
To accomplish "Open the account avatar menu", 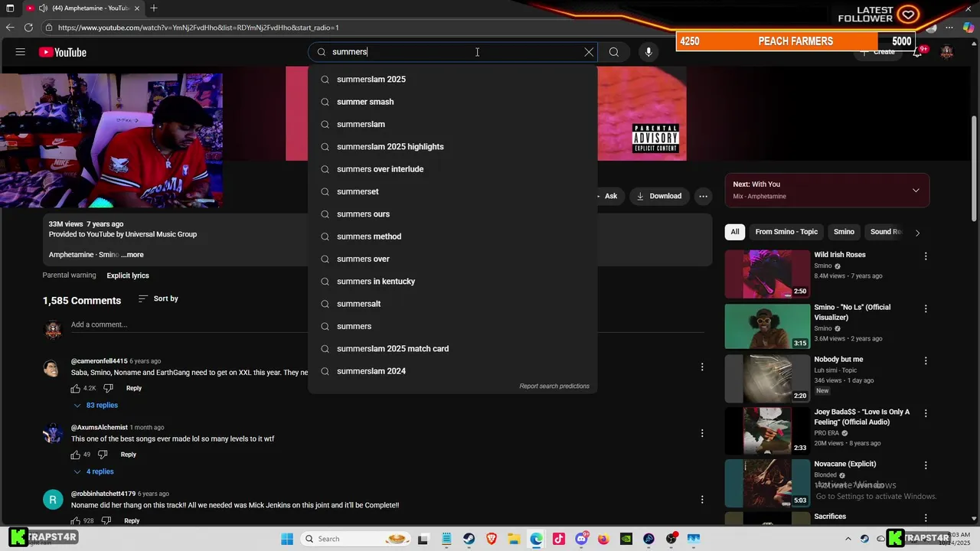I will coord(947,52).
